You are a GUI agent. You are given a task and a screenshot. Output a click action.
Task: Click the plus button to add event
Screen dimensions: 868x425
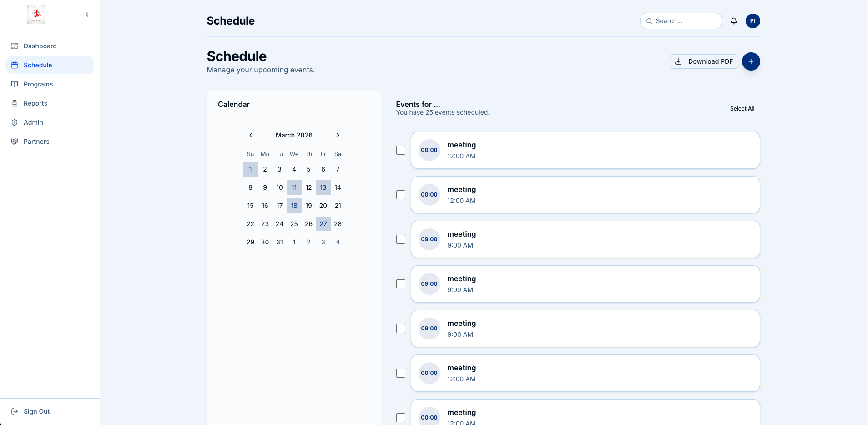pyautogui.click(x=751, y=61)
